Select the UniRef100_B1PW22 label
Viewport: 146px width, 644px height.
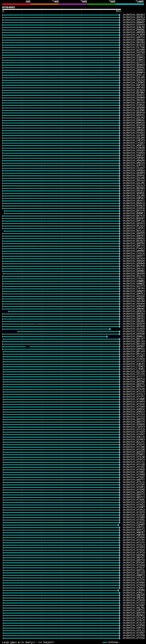(133, 615)
